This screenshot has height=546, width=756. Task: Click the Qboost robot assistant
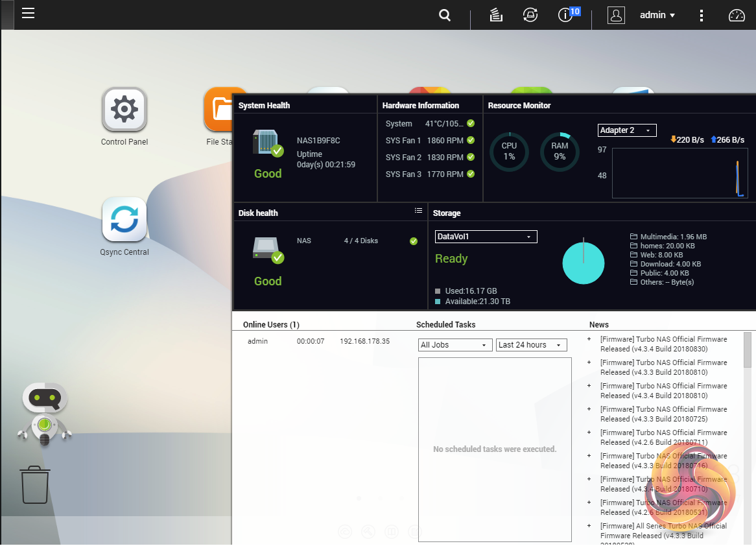44,413
